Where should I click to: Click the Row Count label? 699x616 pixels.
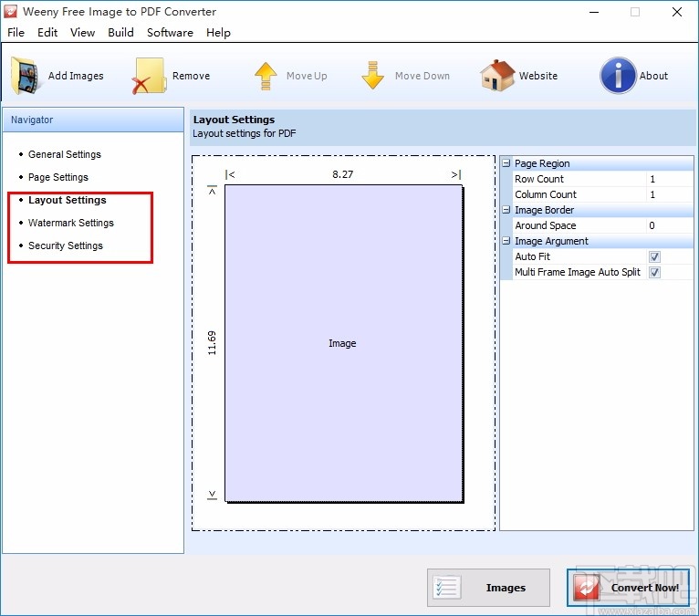[539, 179]
